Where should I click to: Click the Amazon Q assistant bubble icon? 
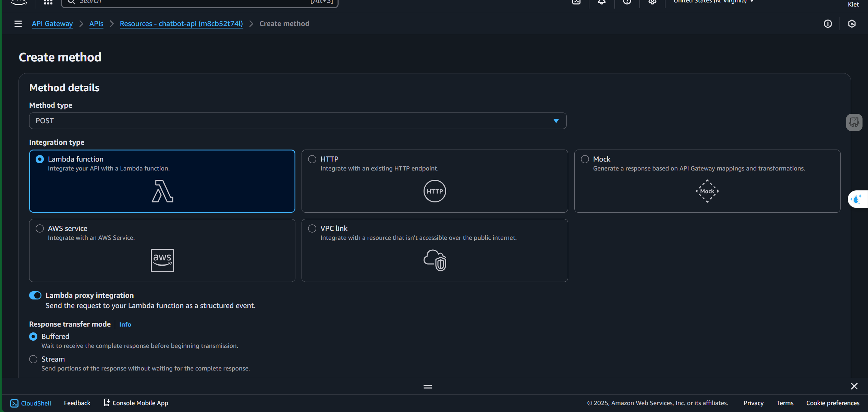[x=857, y=199]
